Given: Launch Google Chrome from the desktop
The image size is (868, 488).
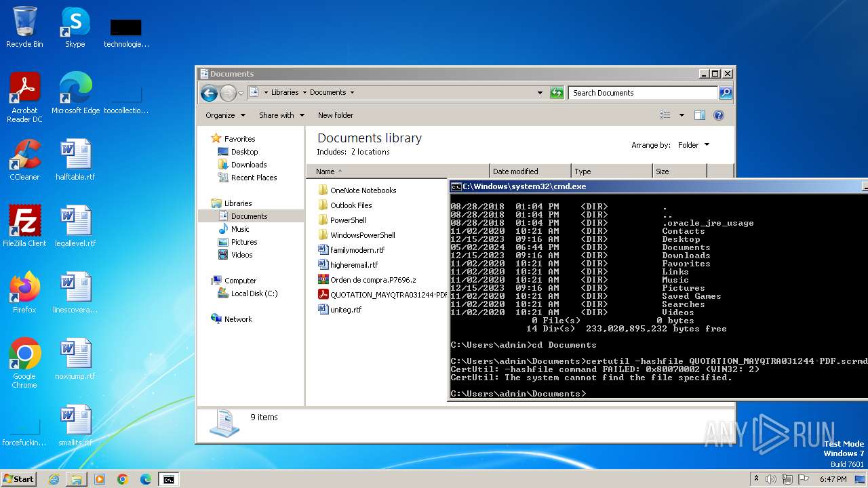Looking at the screenshot, I should (24, 363).
